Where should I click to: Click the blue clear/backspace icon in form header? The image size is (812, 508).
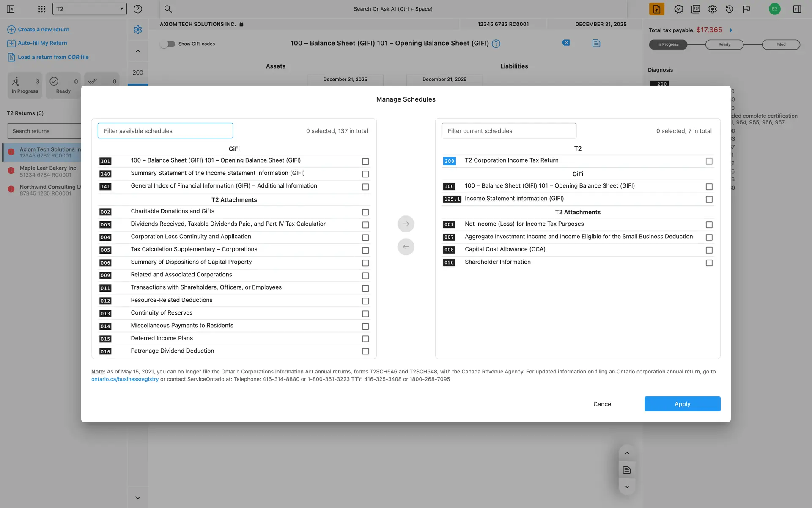[566, 43]
